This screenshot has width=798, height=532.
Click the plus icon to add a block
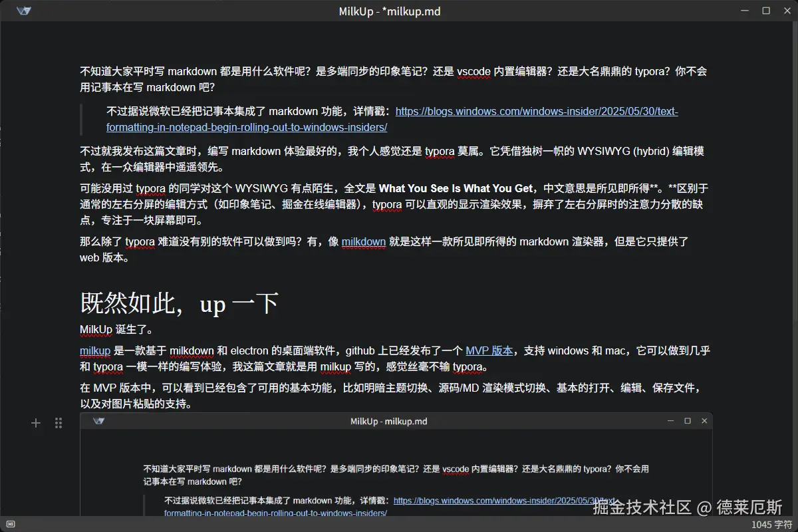pyautogui.click(x=36, y=423)
